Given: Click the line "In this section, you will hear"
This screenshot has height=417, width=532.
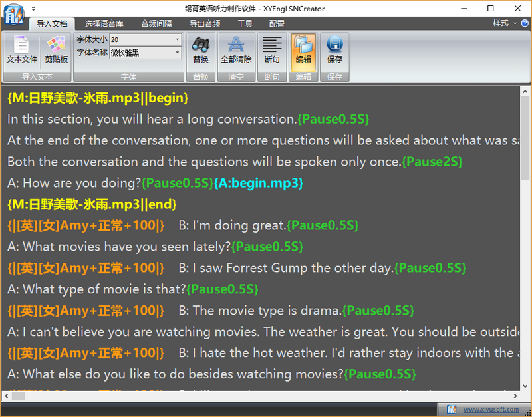Looking at the screenshot, I should [x=152, y=120].
